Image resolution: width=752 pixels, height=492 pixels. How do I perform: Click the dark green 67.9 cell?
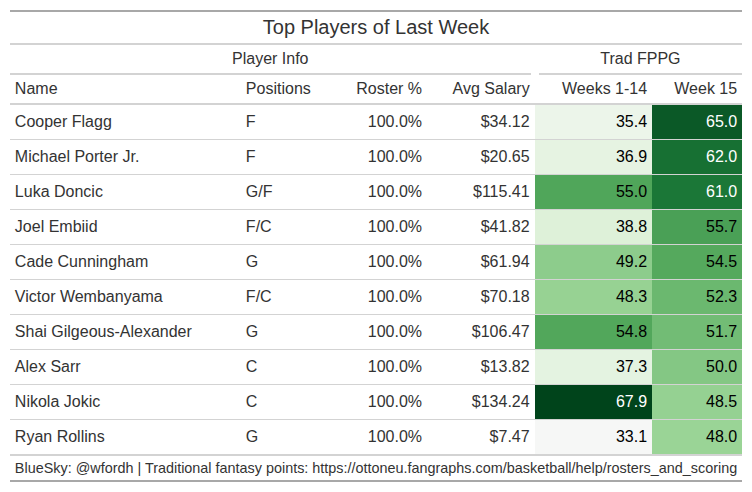(594, 401)
